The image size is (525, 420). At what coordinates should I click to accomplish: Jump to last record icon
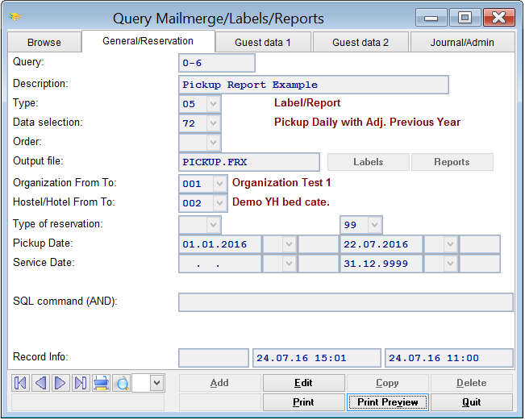[x=81, y=383]
